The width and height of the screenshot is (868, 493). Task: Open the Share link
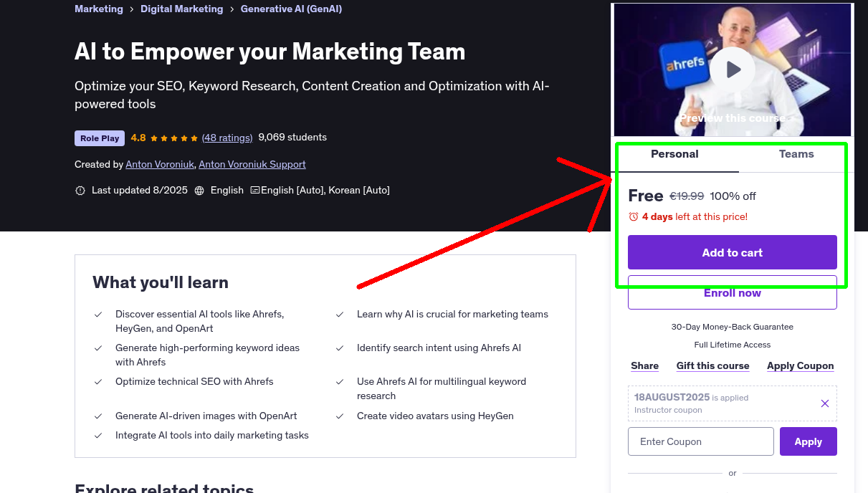(x=644, y=365)
